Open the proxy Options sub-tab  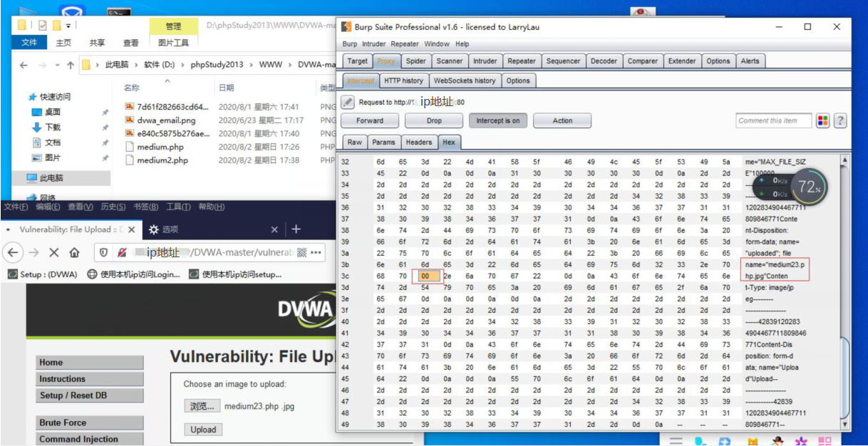(518, 81)
